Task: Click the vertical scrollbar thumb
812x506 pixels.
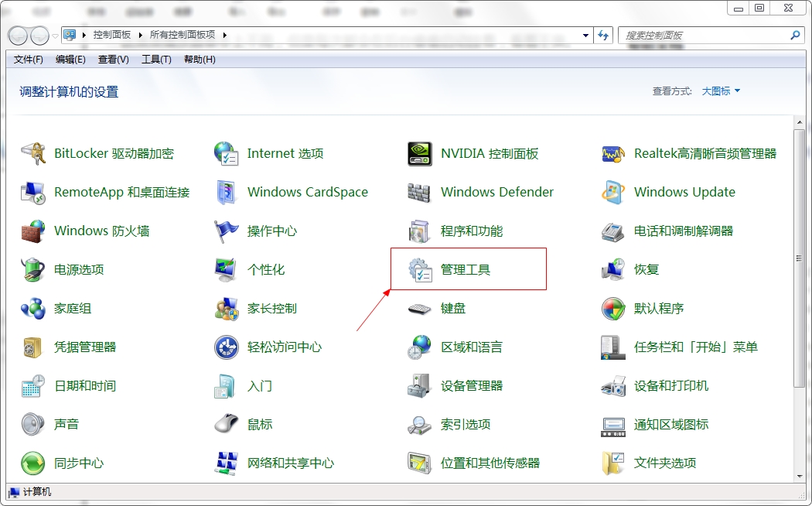Action: [799, 258]
